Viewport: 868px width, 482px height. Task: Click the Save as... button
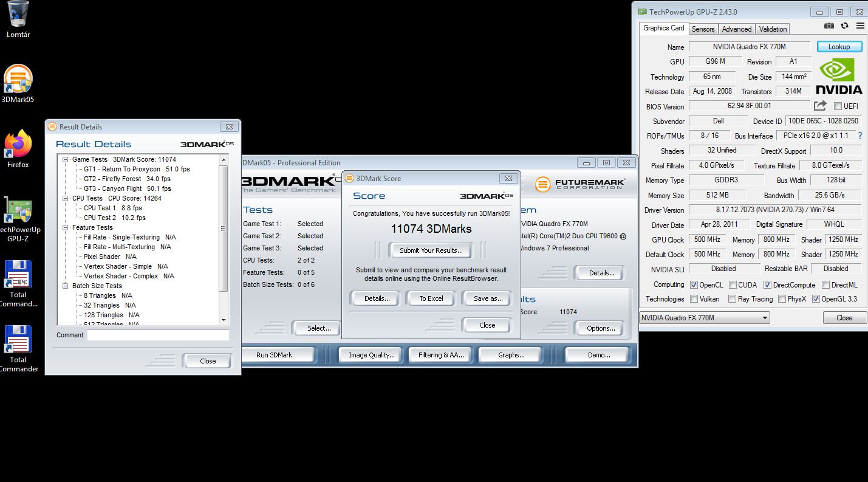[x=488, y=298]
